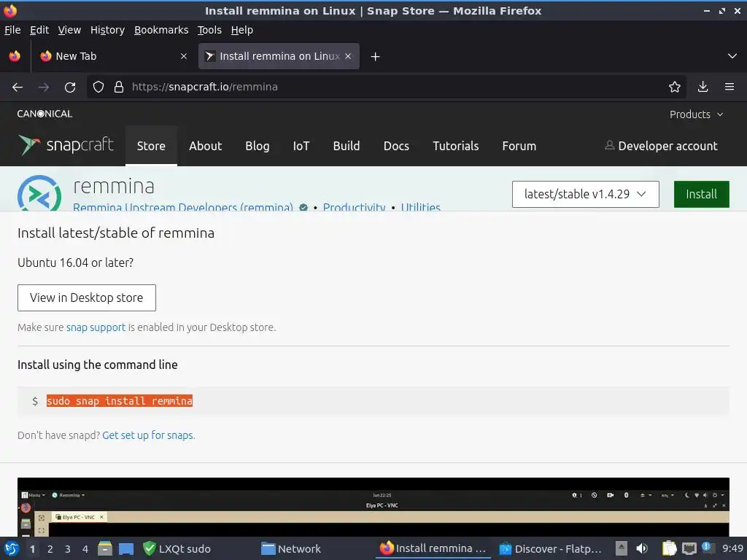This screenshot has height=560, width=747.
Task: Open removable media tray icon
Action: 621,548
